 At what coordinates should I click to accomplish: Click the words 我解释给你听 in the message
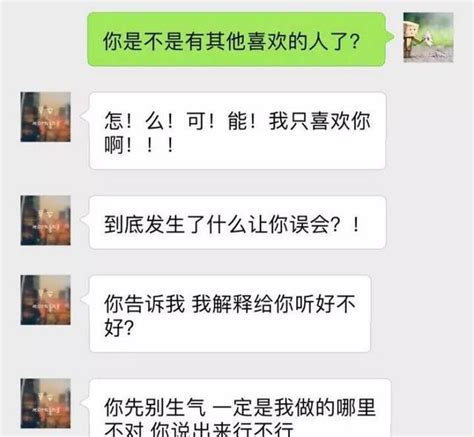click(252, 304)
